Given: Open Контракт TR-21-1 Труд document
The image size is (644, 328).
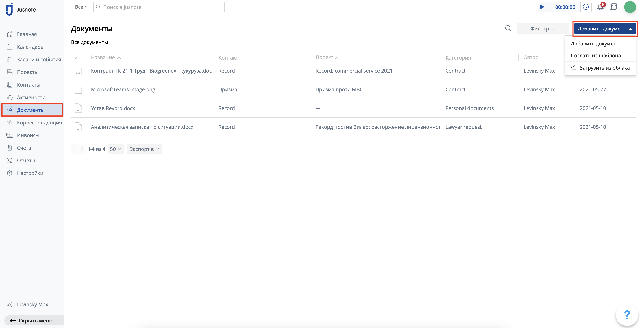Looking at the screenshot, I should click(x=151, y=70).
